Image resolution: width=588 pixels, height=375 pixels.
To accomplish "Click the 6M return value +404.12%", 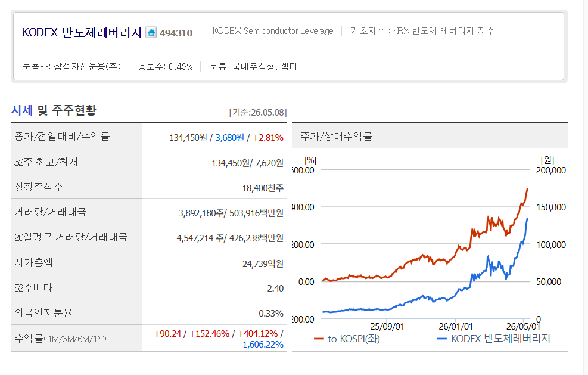I will pos(257,334).
